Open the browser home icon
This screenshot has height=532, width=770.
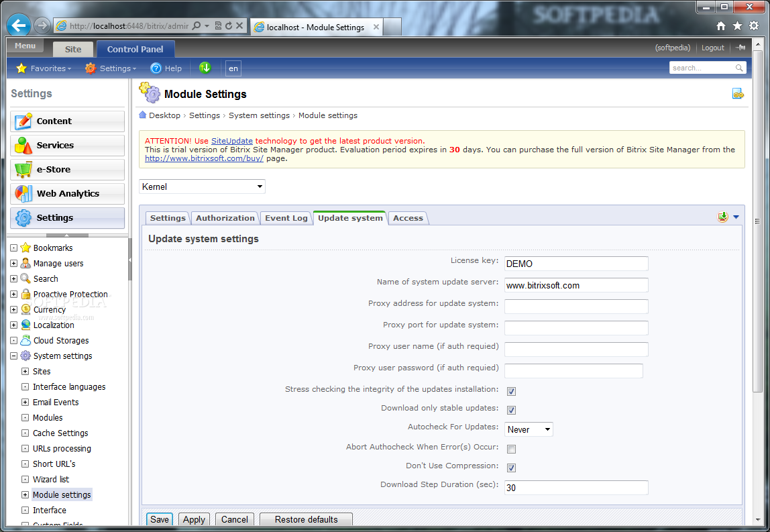click(721, 26)
